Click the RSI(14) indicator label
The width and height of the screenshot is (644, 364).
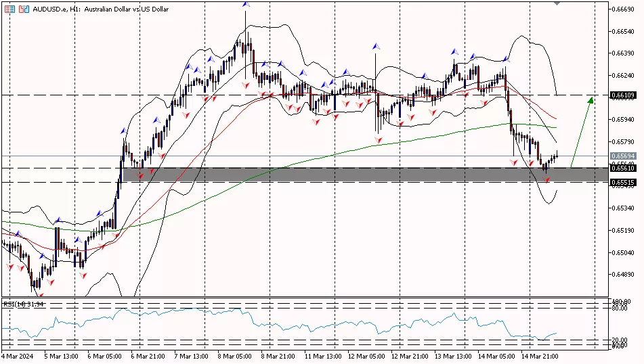pyautogui.click(x=24, y=304)
